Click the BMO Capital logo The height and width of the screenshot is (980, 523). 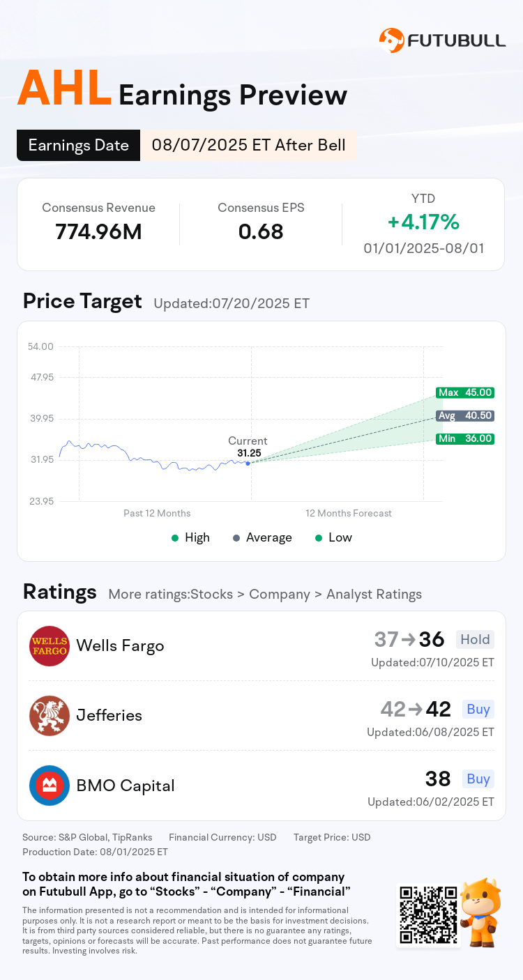click(50, 786)
